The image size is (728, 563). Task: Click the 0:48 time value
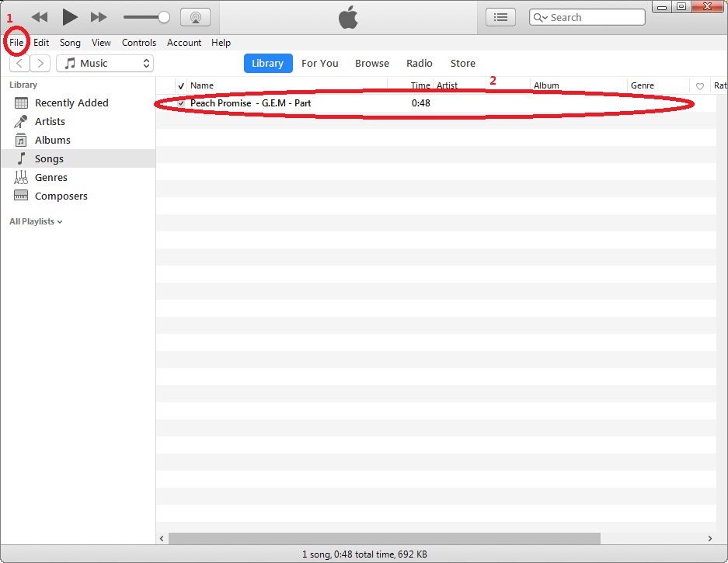pyautogui.click(x=420, y=103)
